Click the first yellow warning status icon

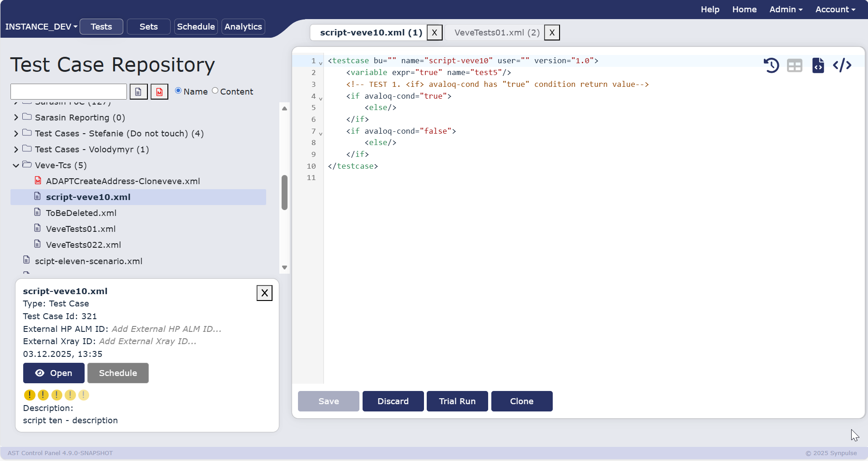tap(30, 395)
